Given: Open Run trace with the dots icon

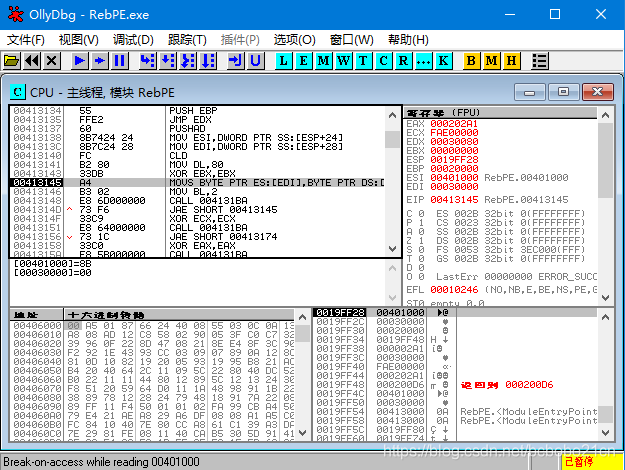Looking at the screenshot, I should (x=423, y=61).
